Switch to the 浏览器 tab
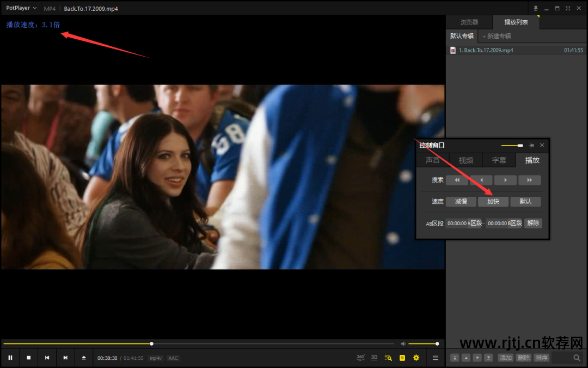 [x=469, y=22]
